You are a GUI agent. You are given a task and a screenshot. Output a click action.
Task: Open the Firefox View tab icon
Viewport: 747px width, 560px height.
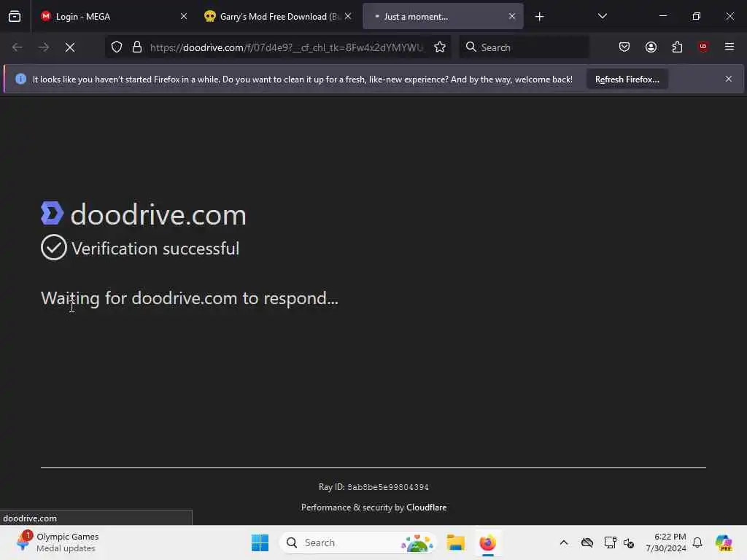[15, 16]
